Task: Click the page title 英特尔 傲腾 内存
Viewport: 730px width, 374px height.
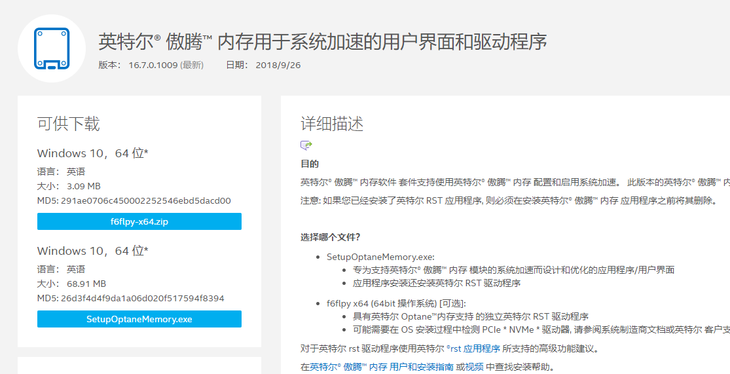Action: pyautogui.click(x=322, y=42)
